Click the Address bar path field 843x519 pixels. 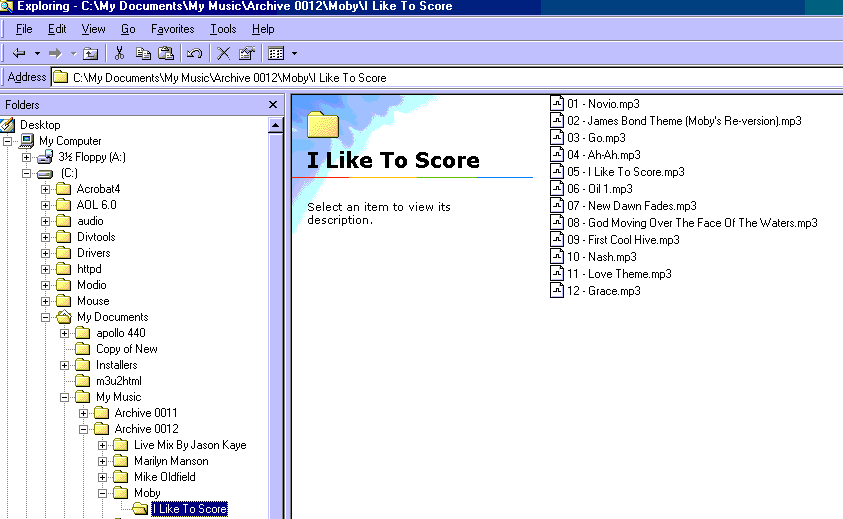coord(446,77)
